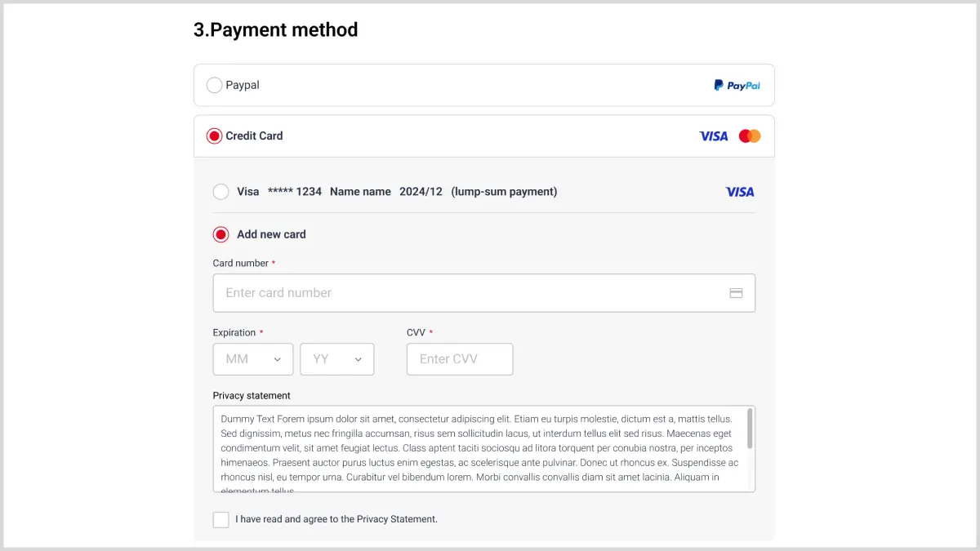This screenshot has width=980, height=551.
Task: Open the MM month dropdown
Action: click(253, 359)
